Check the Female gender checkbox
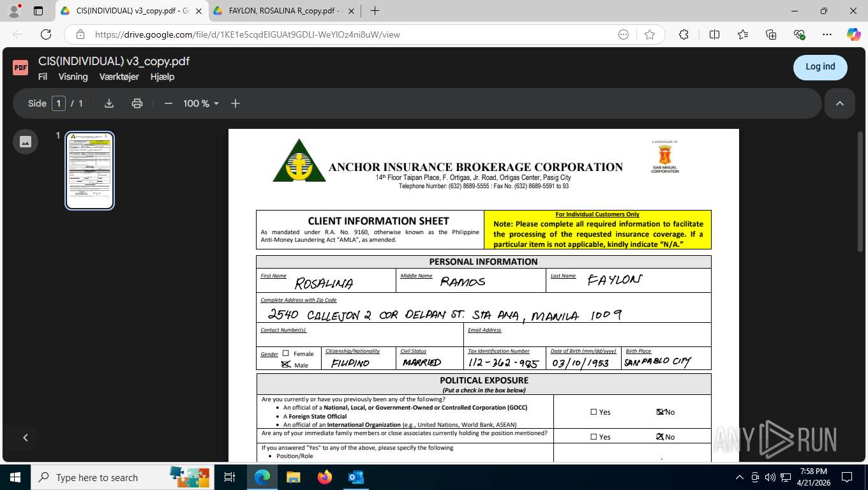 285,353
